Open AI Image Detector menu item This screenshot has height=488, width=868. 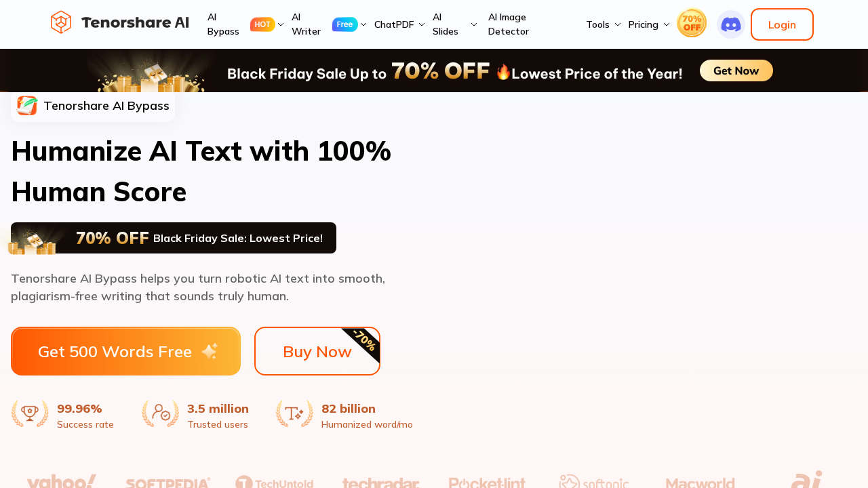tap(508, 24)
